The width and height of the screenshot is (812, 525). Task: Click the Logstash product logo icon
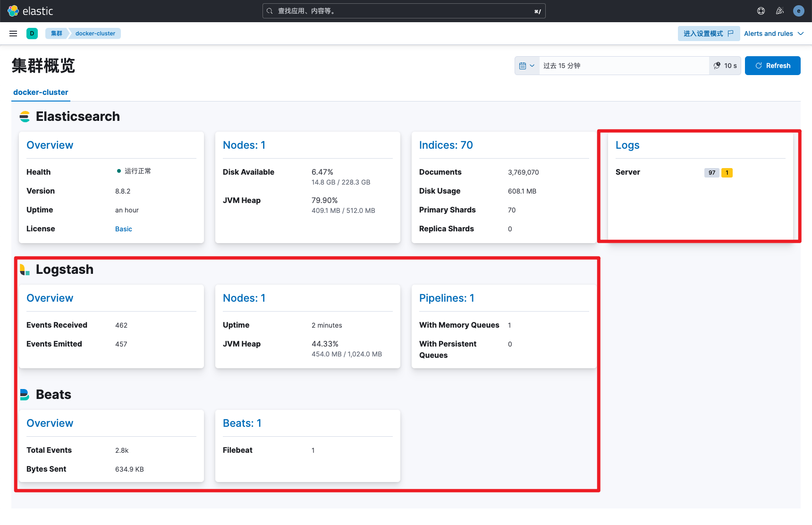coord(25,270)
